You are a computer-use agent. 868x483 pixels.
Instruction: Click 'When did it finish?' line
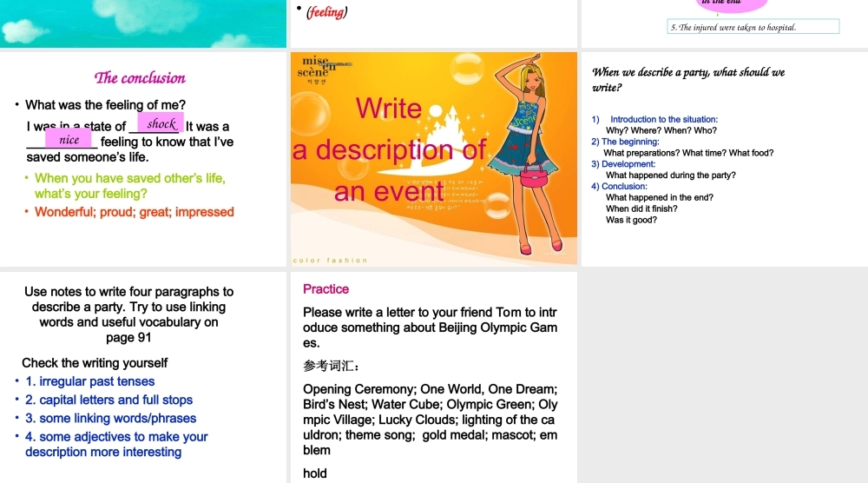(641, 208)
